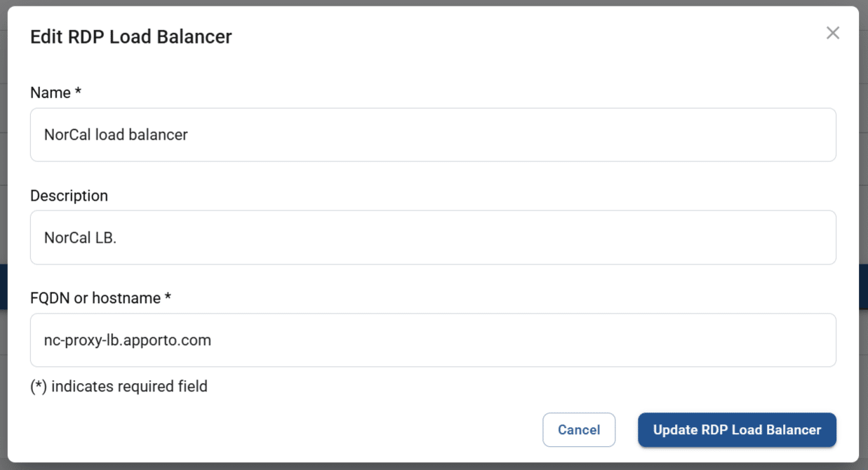The image size is (868, 470).
Task: Click on the "NorCal load balancer" text
Action: (x=116, y=135)
